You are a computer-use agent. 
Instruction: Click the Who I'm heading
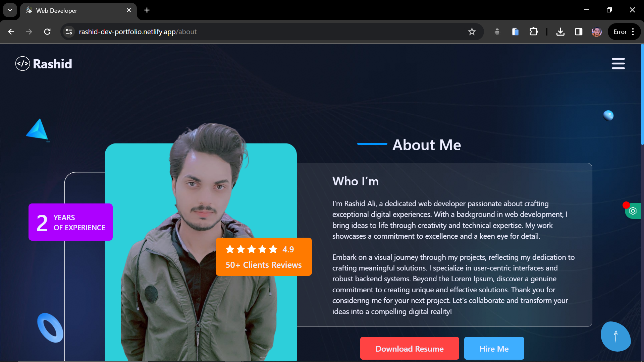click(356, 181)
